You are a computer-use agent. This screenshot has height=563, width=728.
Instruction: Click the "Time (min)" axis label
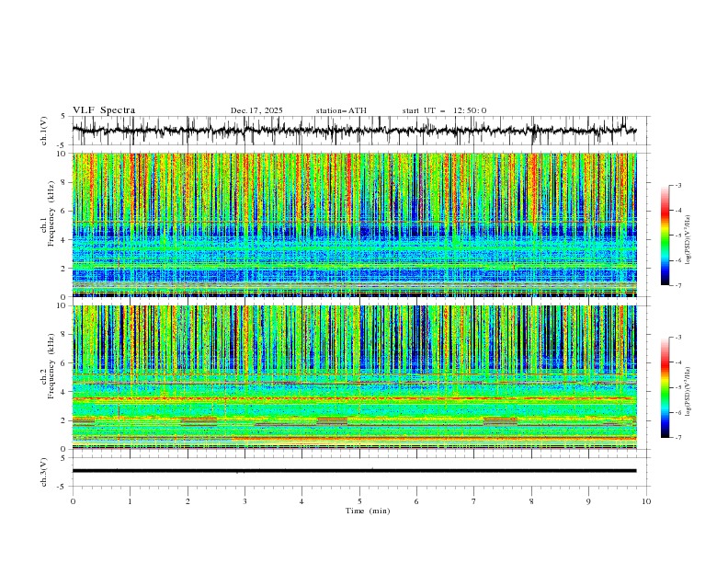[x=367, y=510]
